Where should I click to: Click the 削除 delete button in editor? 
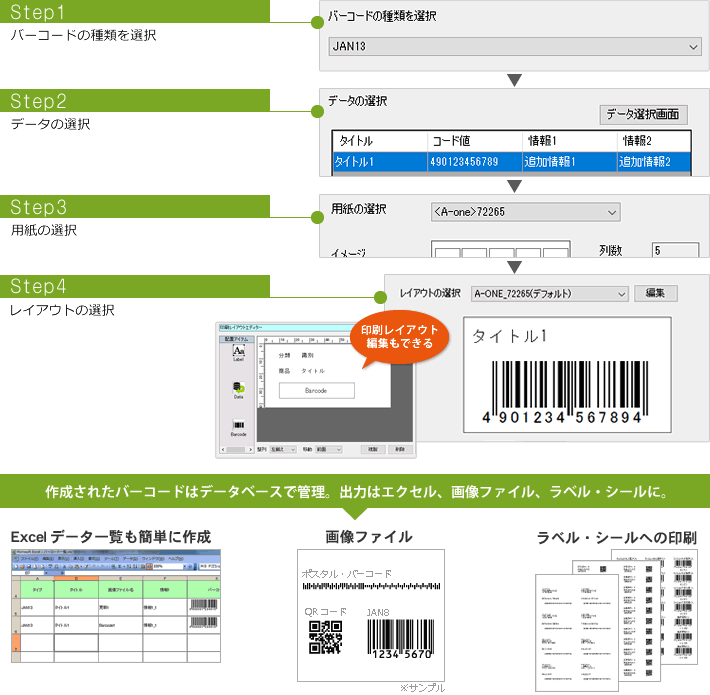[400, 450]
